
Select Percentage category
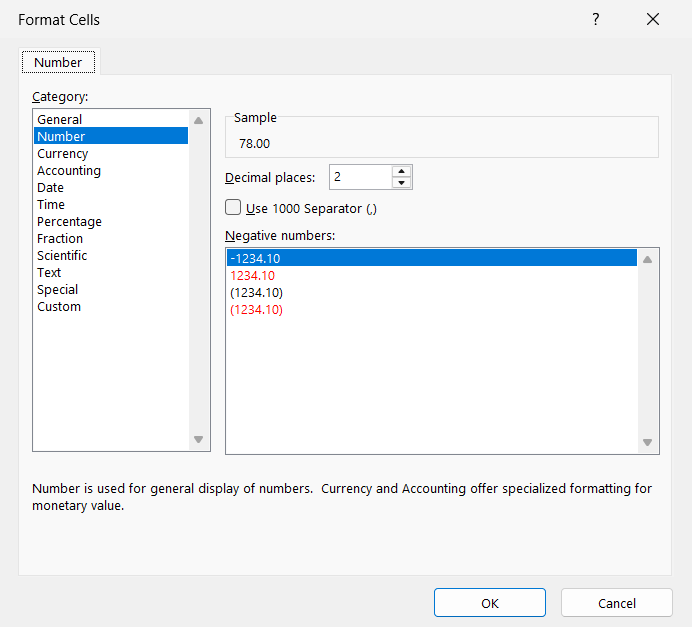tap(111, 222)
